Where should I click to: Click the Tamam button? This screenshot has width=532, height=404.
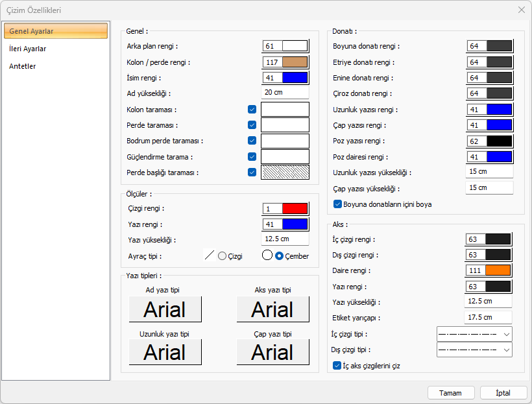pyautogui.click(x=451, y=393)
